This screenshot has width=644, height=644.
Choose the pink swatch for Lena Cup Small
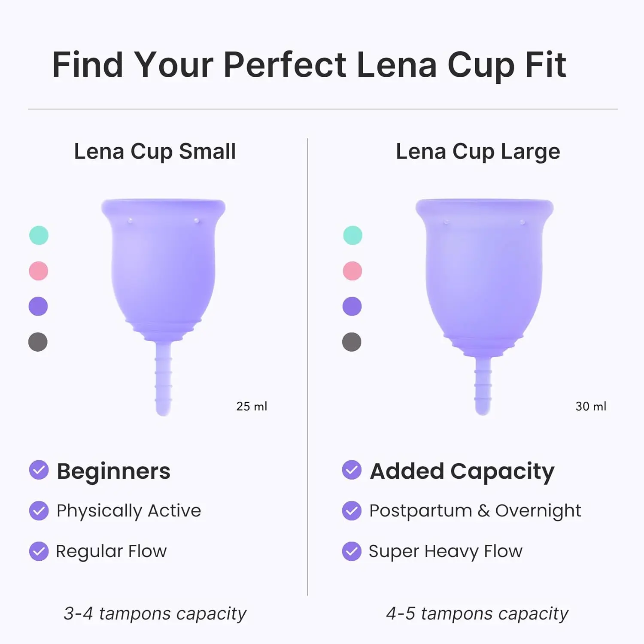pos(38,271)
